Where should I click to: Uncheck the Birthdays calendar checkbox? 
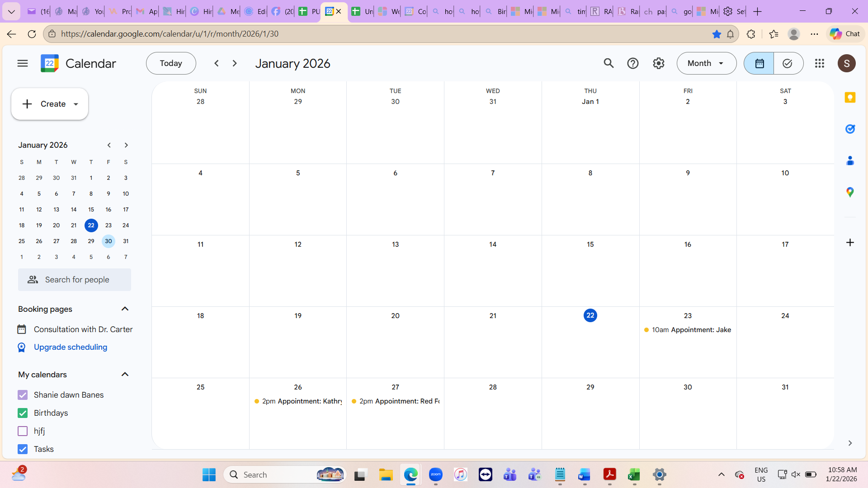point(23,413)
